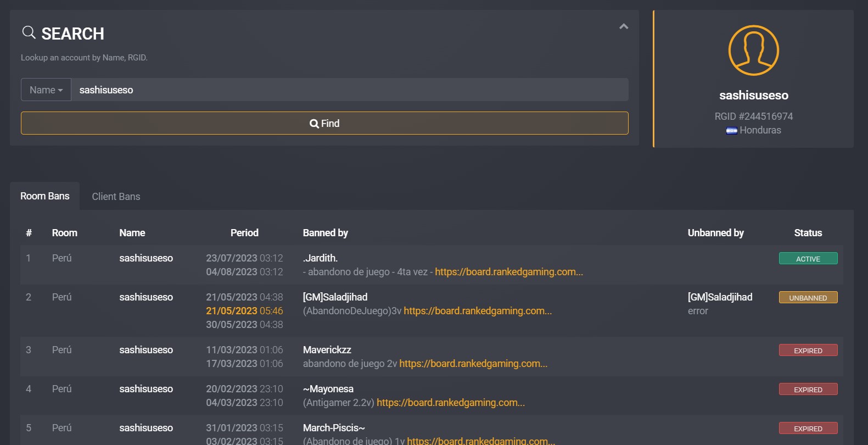Click the Unbanned by column header
The width and height of the screenshot is (868, 445).
coord(715,233)
